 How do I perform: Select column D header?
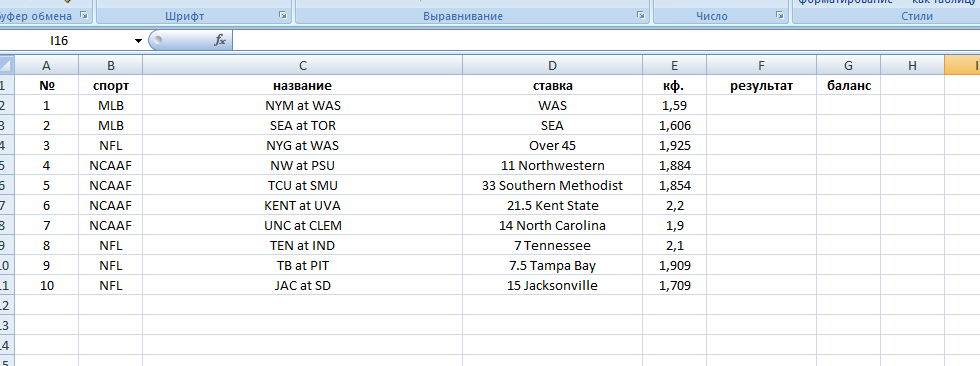click(x=552, y=65)
